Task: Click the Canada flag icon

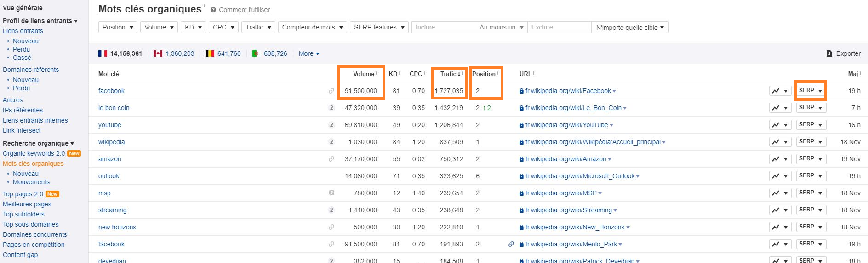Action: pyautogui.click(x=158, y=53)
